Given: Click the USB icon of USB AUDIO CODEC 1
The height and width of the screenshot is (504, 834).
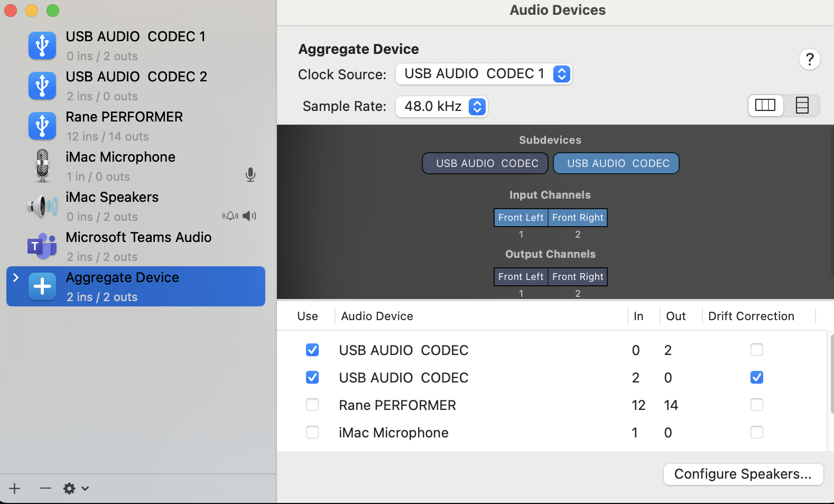Looking at the screenshot, I should pos(42,45).
